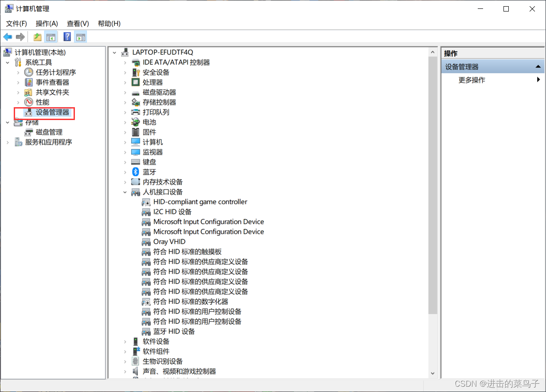
Task: Collapse the 系统工具 tree node
Action: coord(8,62)
